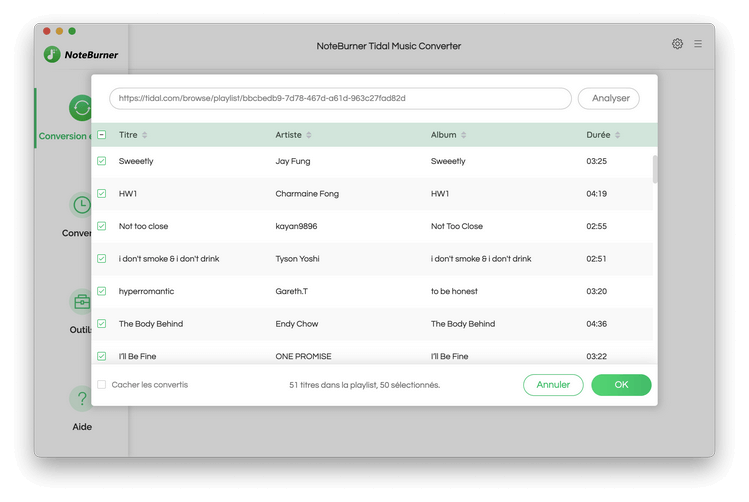The height and width of the screenshot is (502, 749).
Task: Click artist kayan9896
Action: pos(296,226)
